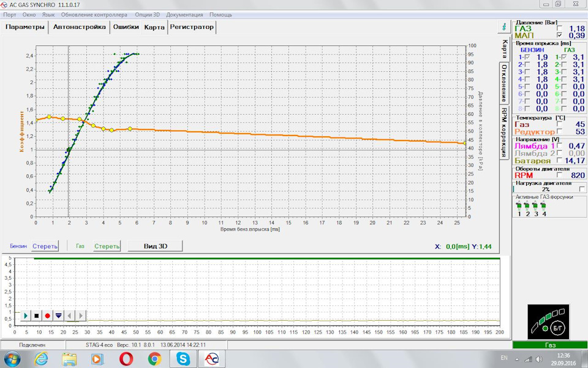Click the blue down-triangle oscilloscope button
This screenshot has height=368, width=588.
[x=59, y=316]
